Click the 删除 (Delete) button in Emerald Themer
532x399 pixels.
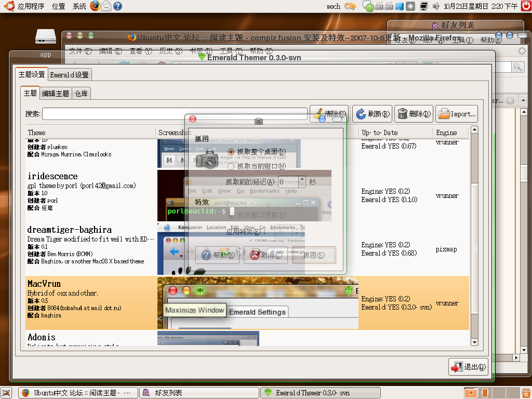414,114
